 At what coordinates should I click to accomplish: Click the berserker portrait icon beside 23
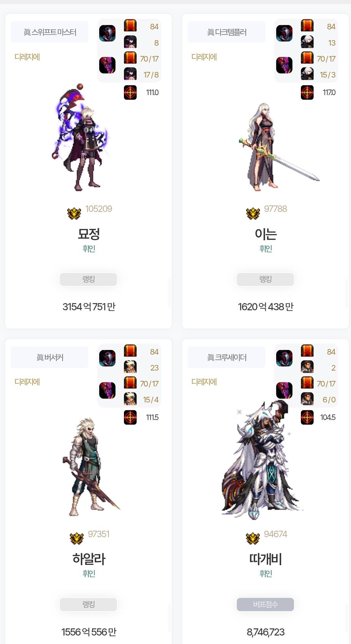[x=130, y=367]
